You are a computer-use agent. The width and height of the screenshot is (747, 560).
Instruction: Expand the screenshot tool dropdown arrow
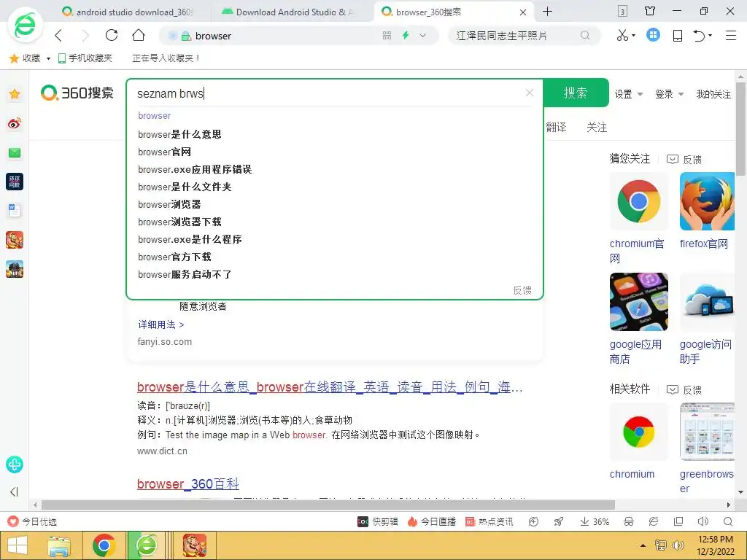point(634,36)
